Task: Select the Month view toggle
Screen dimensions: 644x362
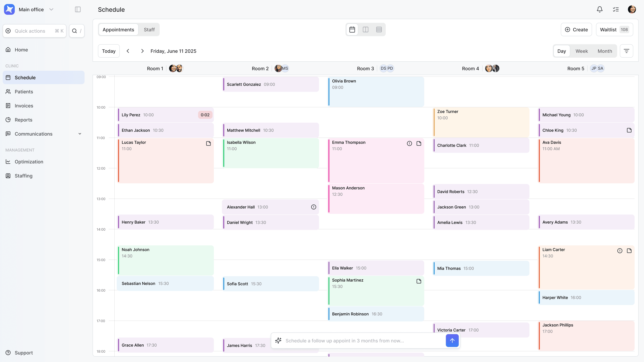Action: (x=605, y=51)
